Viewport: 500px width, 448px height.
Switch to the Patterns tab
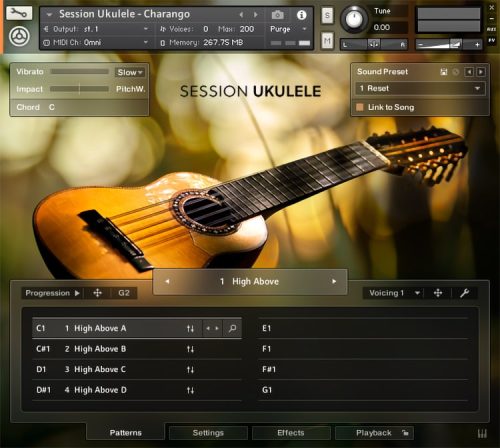pos(126,433)
